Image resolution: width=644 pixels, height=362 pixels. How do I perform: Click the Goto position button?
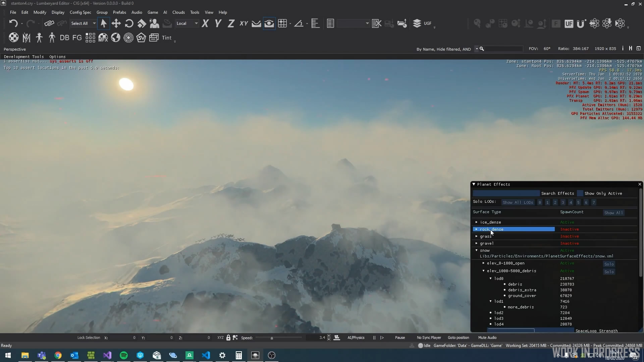458,338
